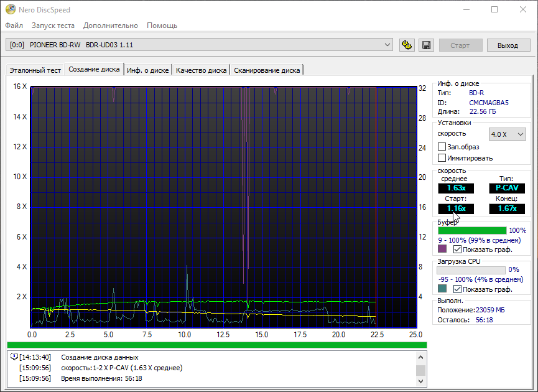Switch to the Качество диска tab
The width and height of the screenshot is (538, 392).
pos(201,70)
